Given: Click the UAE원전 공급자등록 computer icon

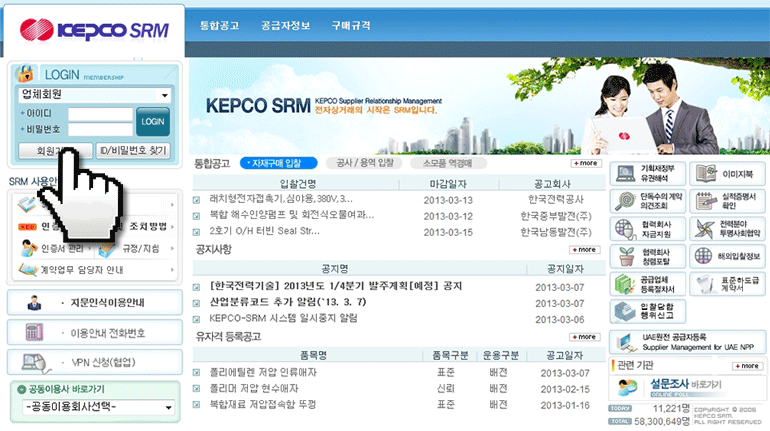Looking at the screenshot, I should pos(626,342).
